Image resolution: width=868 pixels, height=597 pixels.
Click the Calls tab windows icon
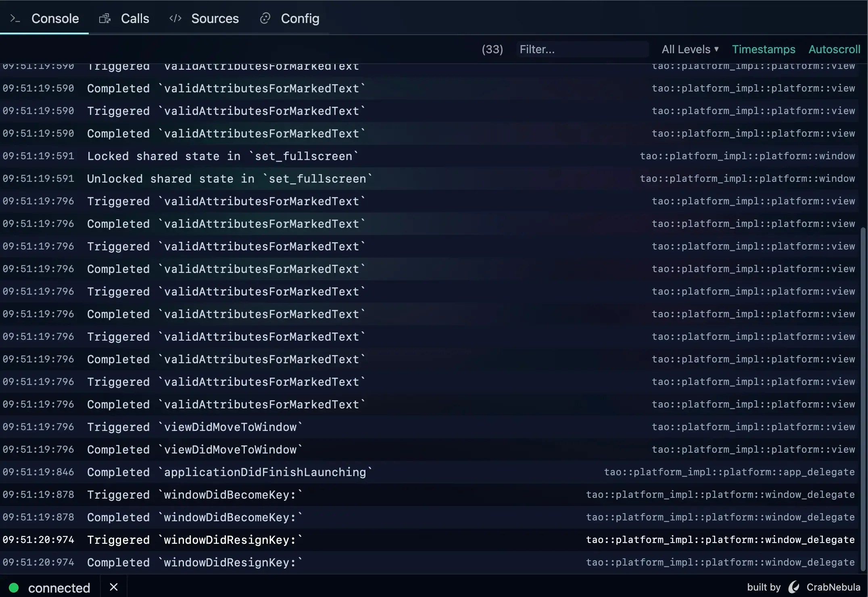[104, 19]
